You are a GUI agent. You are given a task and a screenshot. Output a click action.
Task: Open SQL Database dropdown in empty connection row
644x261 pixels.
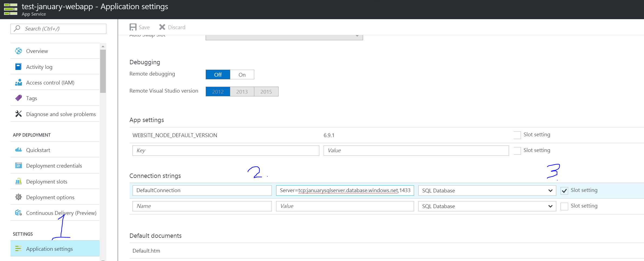[x=487, y=206]
